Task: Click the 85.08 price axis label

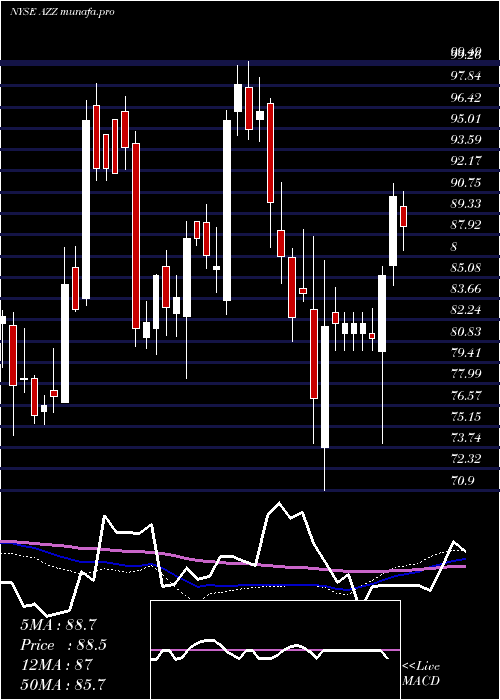Action: (466, 268)
